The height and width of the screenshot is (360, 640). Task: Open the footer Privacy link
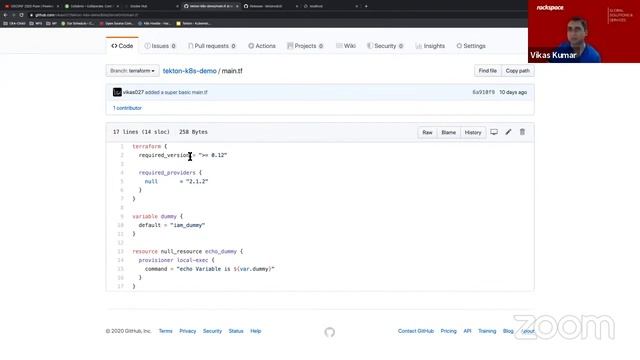(188, 331)
